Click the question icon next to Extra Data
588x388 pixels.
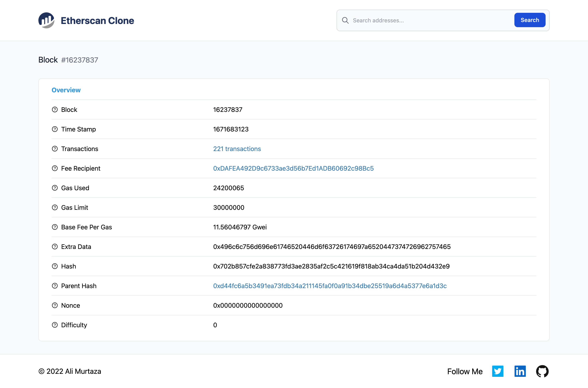coord(55,247)
